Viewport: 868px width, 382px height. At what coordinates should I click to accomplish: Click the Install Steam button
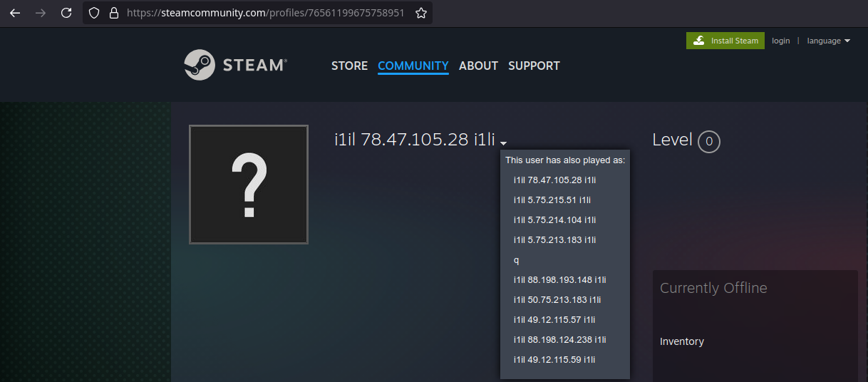[725, 41]
